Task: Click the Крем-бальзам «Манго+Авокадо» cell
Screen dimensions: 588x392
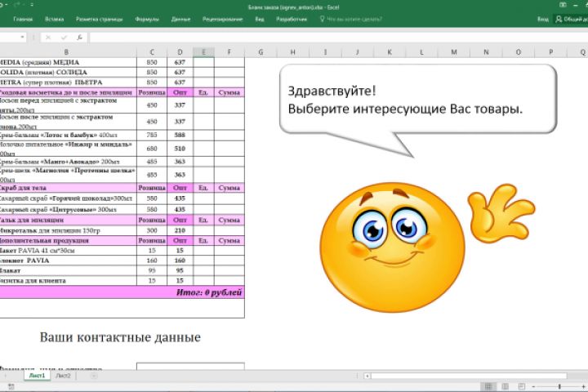Action: tap(69, 162)
